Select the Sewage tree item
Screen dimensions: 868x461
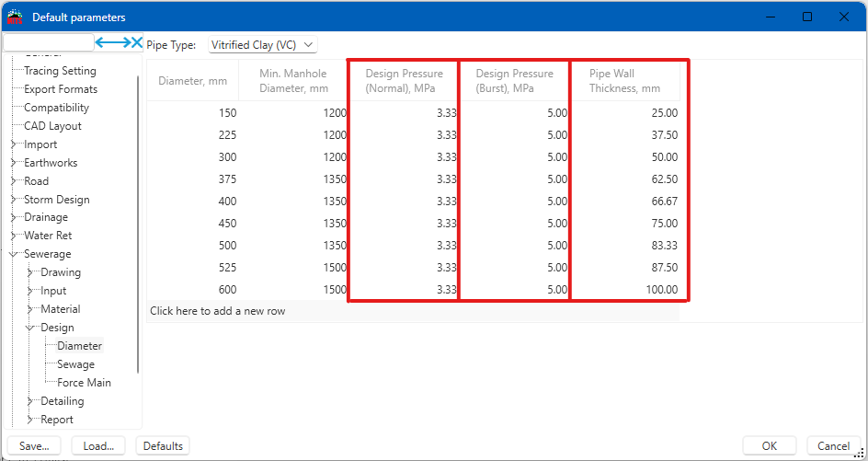[75, 364]
